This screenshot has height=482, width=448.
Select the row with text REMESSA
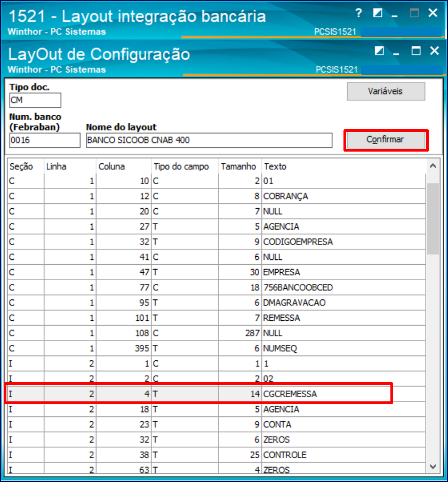[217, 318]
